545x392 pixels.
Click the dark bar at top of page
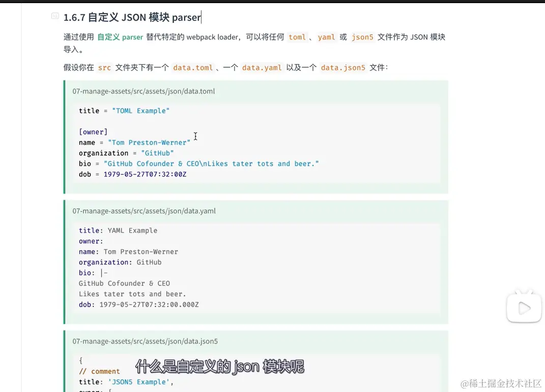(272, 2)
